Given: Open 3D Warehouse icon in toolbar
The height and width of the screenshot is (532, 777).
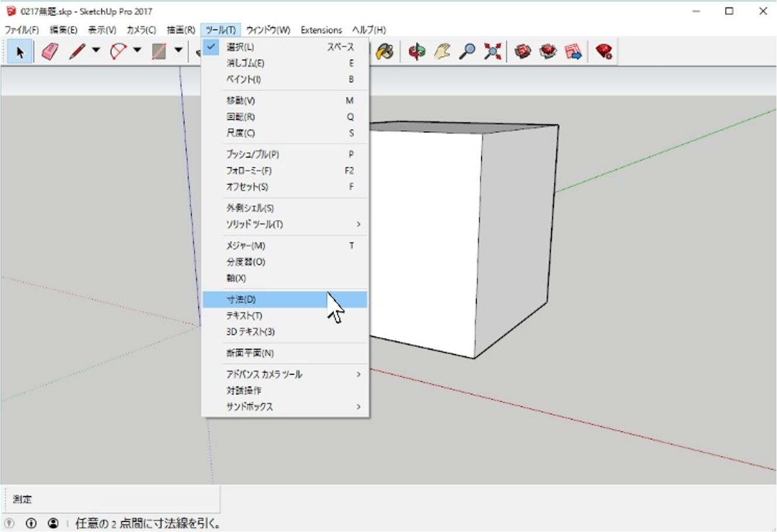Looking at the screenshot, I should tap(522, 52).
